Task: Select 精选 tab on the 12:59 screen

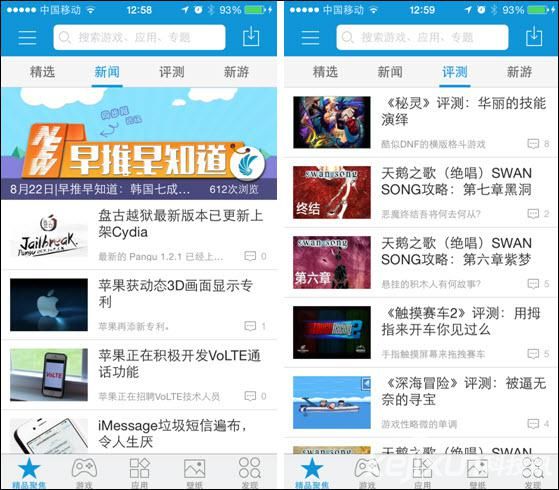Action: tap(325, 72)
